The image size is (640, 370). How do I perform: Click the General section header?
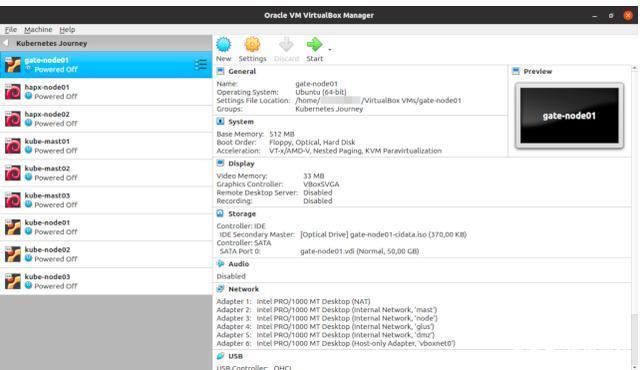point(242,71)
